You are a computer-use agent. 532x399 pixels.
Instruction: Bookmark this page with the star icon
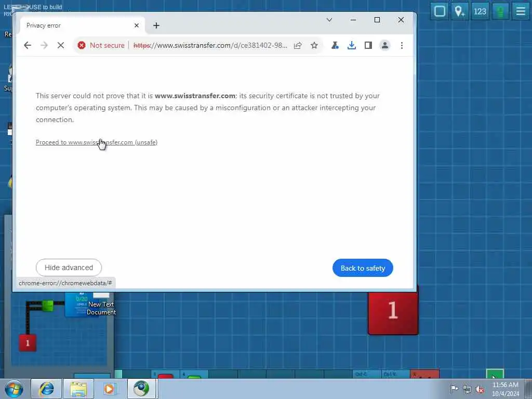(314, 45)
